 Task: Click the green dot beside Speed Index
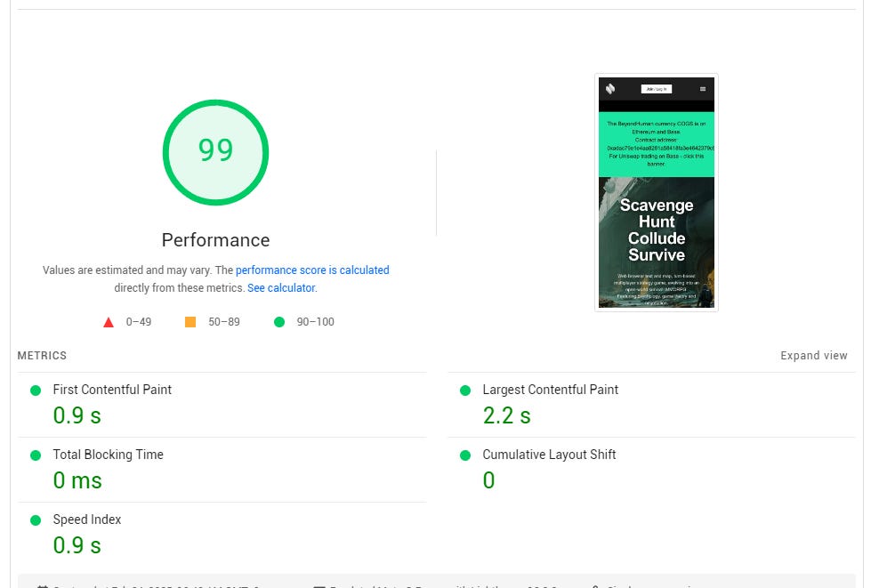[36, 520]
